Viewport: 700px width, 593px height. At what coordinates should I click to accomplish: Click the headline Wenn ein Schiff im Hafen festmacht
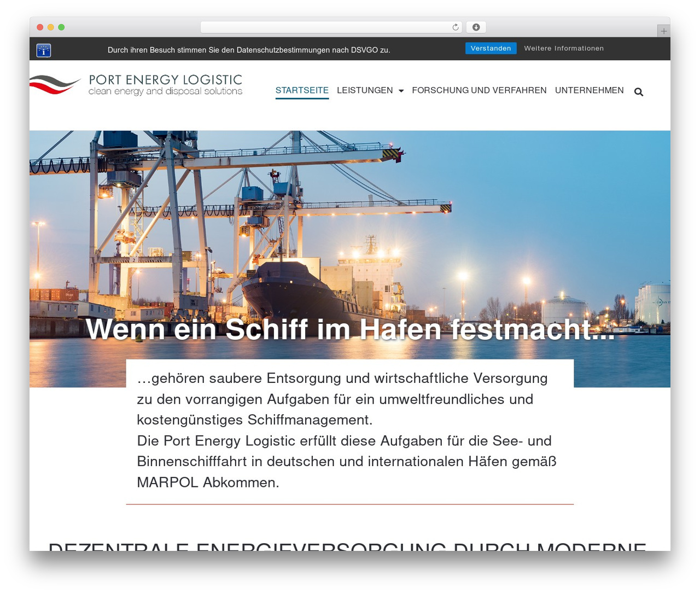tap(350, 329)
